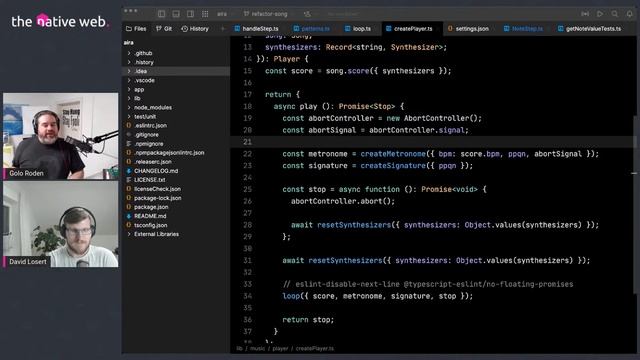
Task: Expand the .github folder
Action: click(x=129, y=53)
